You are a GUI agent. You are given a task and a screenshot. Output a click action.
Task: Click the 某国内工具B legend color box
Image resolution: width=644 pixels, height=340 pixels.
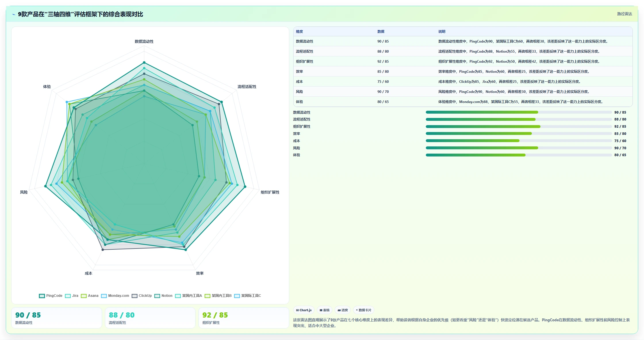pos(208,296)
